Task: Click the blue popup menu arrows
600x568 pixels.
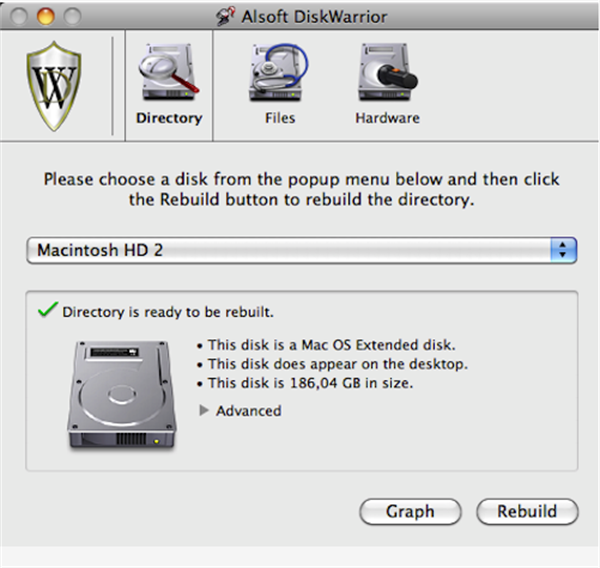Action: point(563,250)
